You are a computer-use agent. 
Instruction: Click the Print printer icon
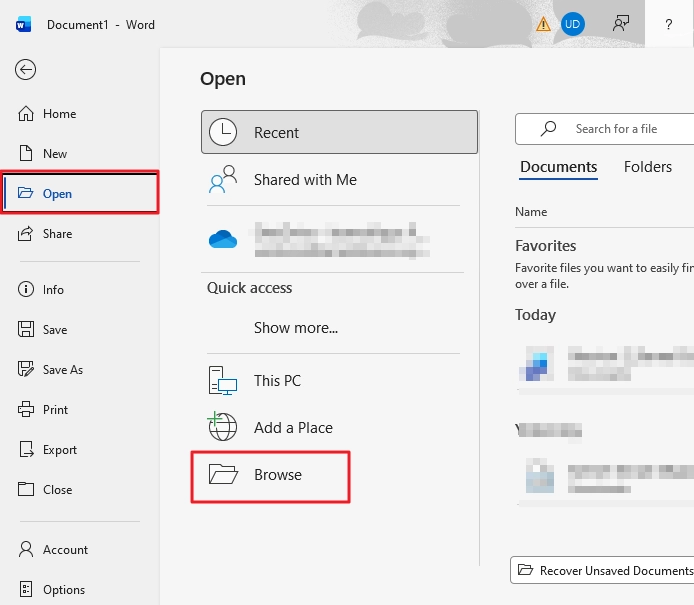(26, 409)
